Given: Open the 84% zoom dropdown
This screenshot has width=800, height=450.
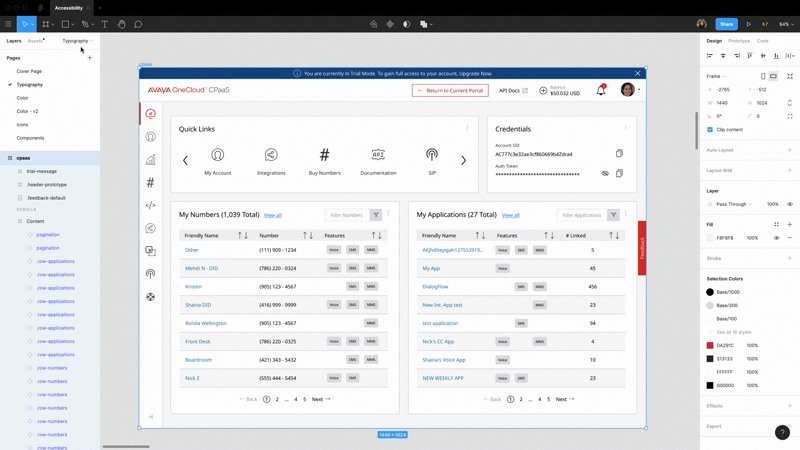Looking at the screenshot, I should (x=787, y=24).
